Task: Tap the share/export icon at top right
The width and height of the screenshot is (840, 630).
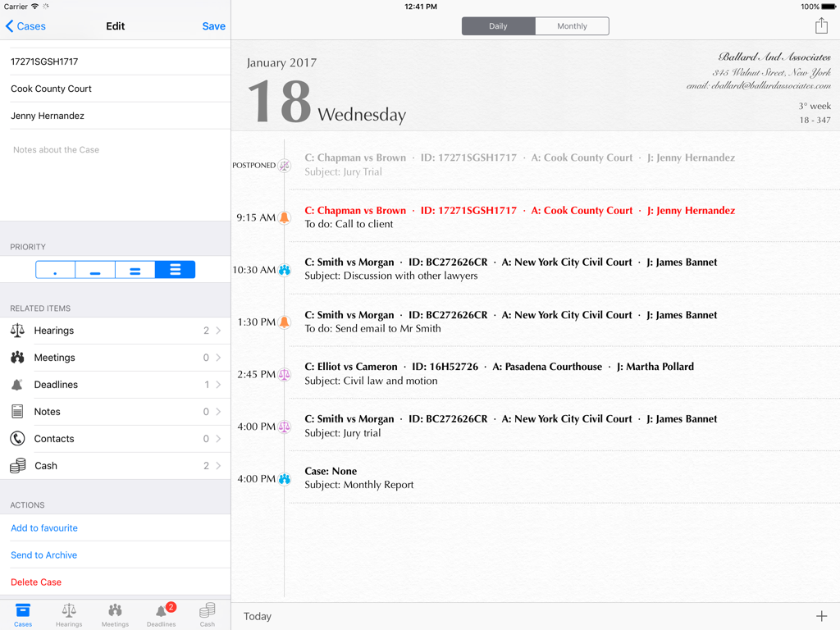Action: pos(821,25)
